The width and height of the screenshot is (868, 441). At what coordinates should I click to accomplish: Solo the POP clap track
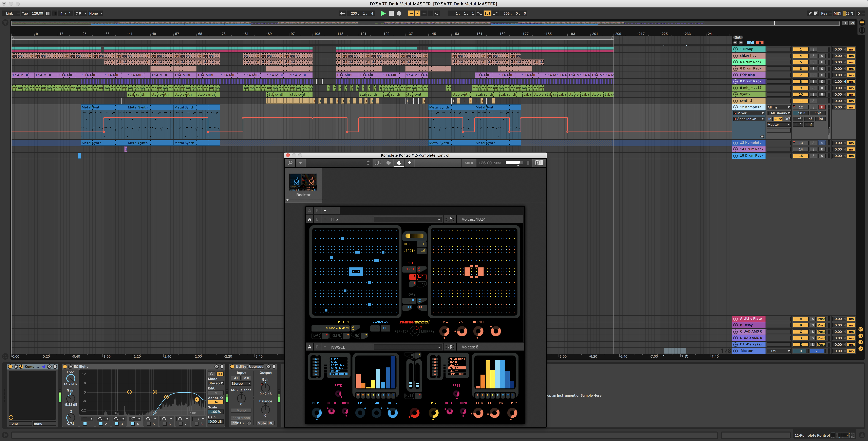813,75
